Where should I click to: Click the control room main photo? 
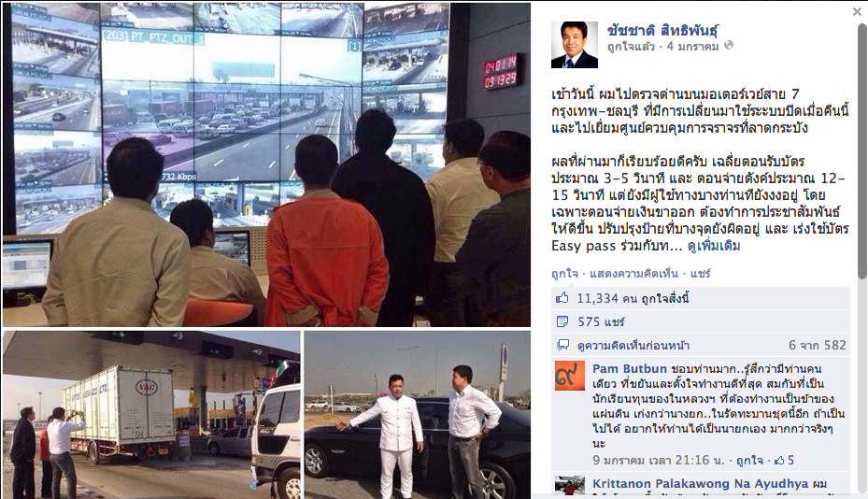267,164
